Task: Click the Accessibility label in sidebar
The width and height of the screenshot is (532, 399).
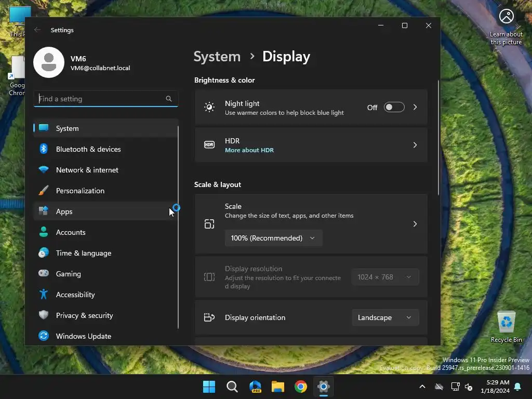Action: [75, 295]
